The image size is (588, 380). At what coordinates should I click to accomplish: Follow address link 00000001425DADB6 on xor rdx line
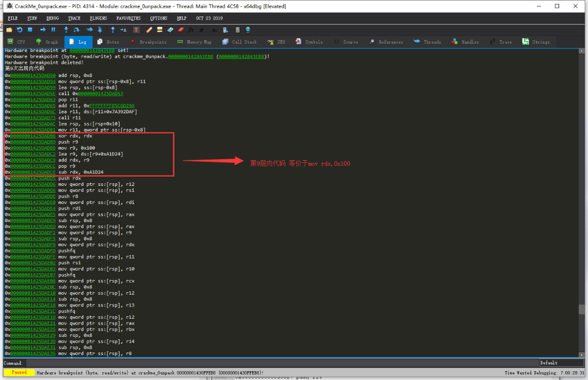pyautogui.click(x=33, y=136)
